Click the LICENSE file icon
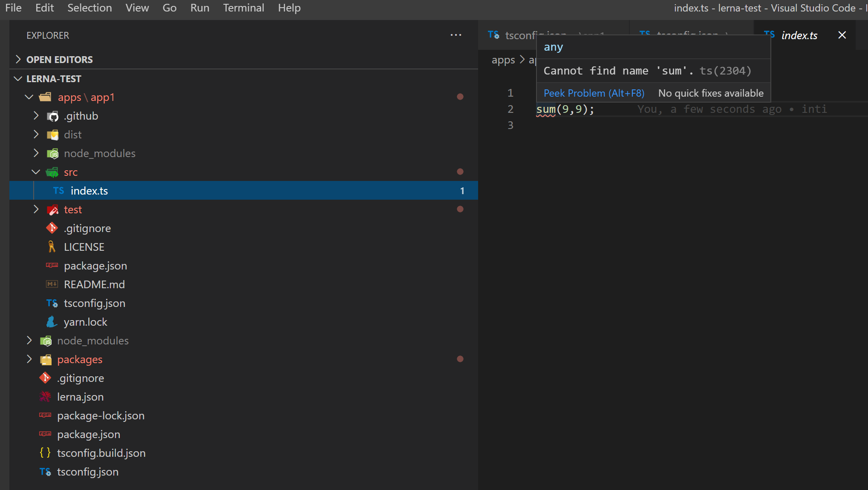 52,247
